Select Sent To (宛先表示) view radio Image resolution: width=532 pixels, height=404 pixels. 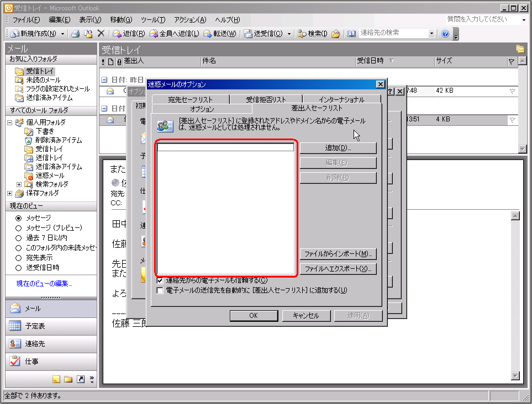coord(19,258)
